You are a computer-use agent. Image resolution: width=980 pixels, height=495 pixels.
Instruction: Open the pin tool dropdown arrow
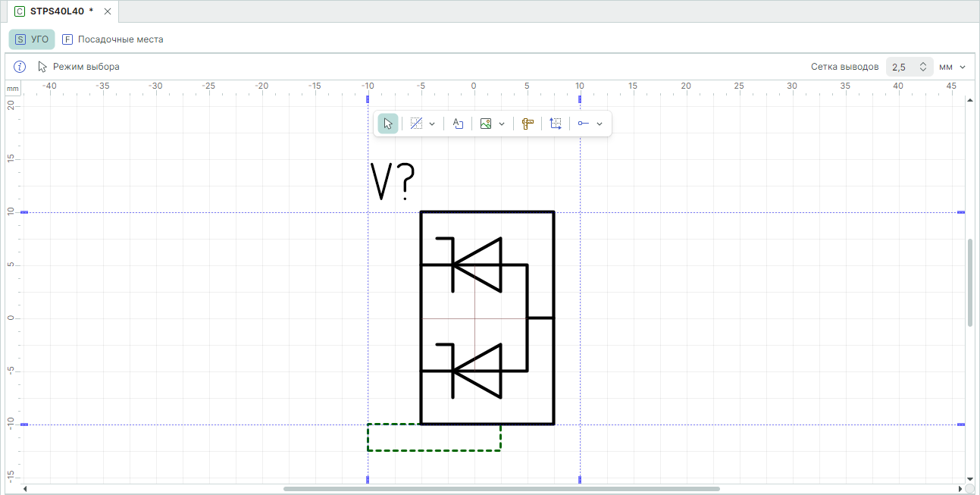600,124
